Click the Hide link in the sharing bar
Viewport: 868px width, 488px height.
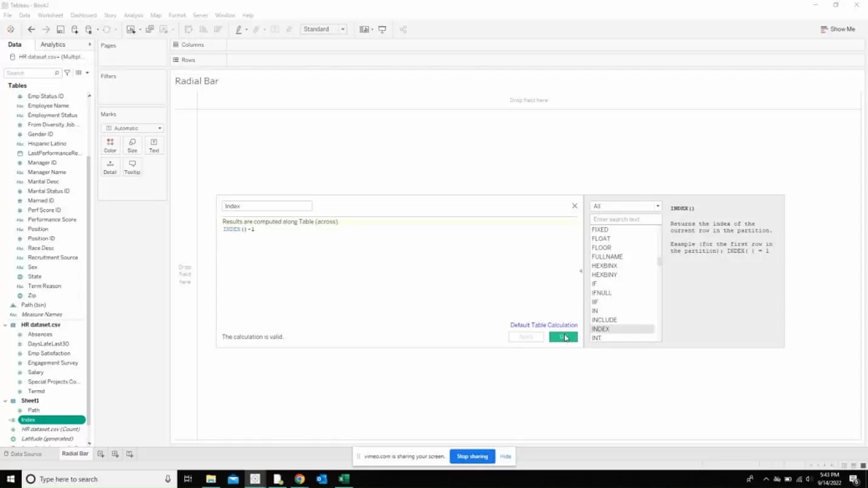(506, 456)
